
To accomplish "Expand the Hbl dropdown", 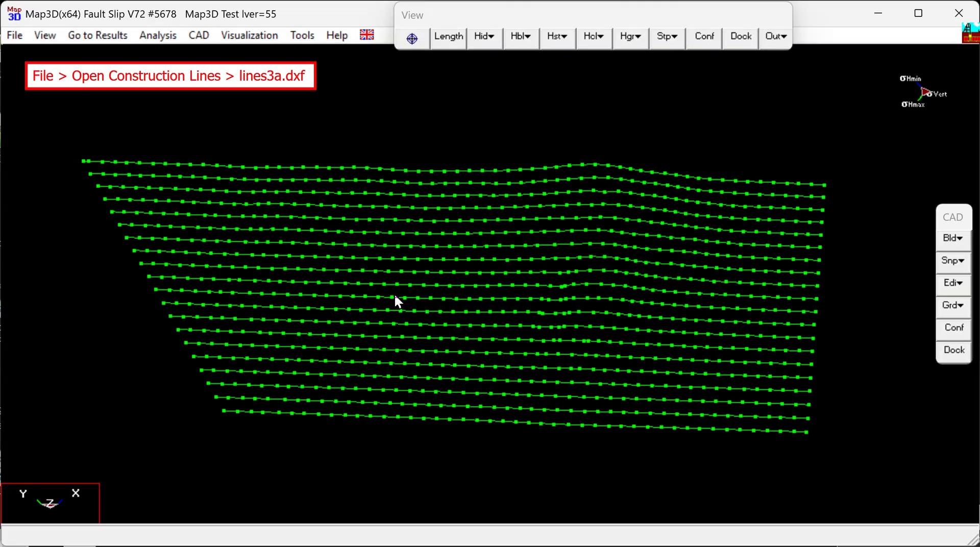I will coord(521,37).
